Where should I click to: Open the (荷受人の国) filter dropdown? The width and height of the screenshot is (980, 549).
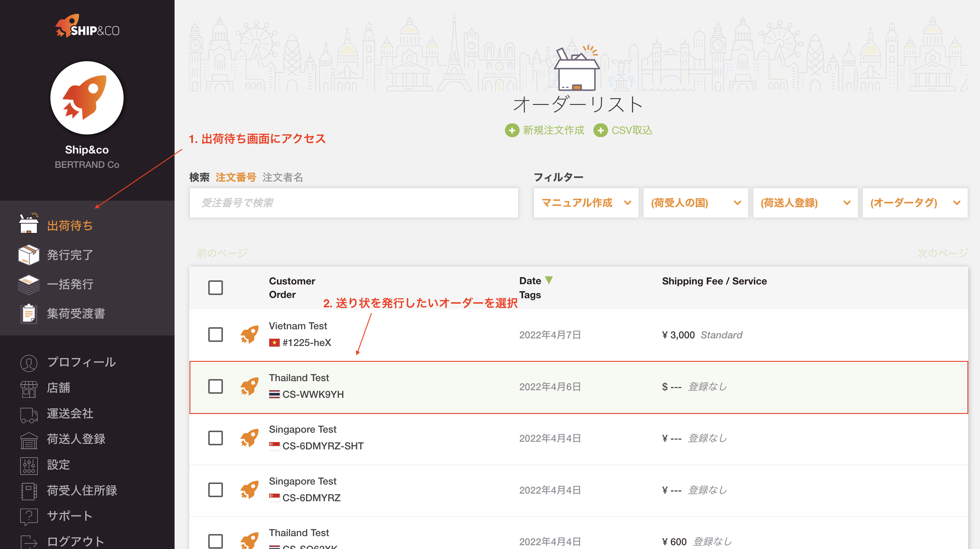(x=696, y=203)
